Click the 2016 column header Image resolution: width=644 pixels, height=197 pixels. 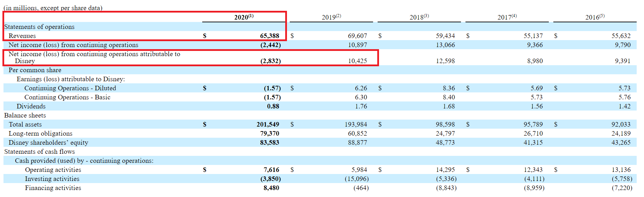pos(595,17)
